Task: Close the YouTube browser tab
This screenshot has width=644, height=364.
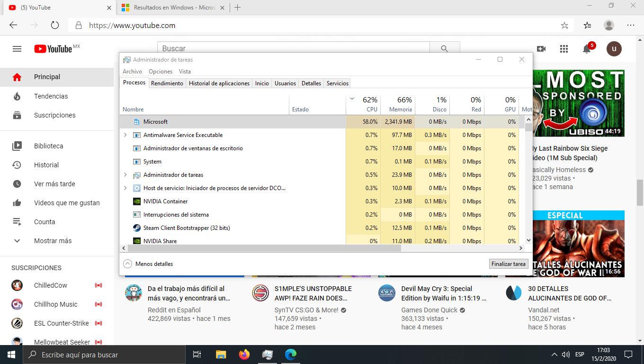Action: pos(109,8)
